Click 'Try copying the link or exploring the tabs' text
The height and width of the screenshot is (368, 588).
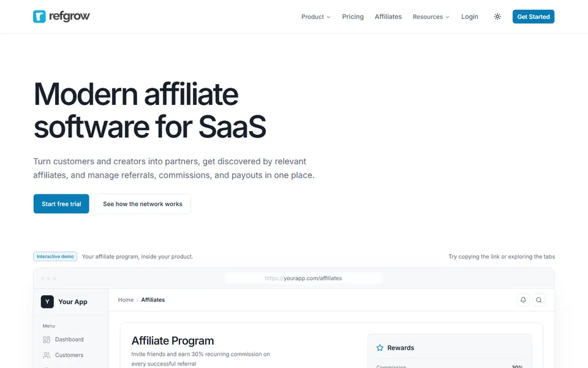coord(502,256)
